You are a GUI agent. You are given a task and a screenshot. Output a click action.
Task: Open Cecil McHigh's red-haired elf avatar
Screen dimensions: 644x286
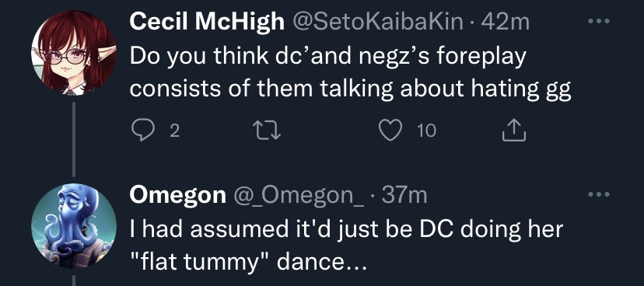click(74, 54)
